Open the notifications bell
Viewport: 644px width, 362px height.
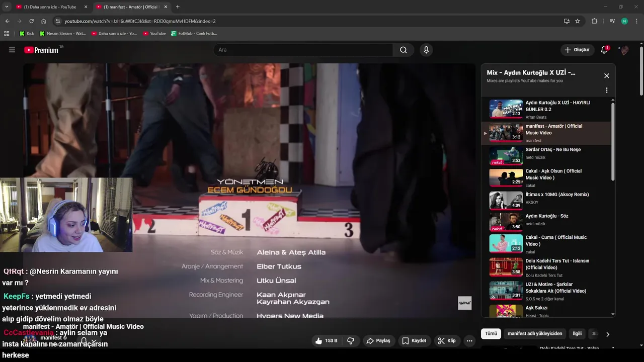604,50
